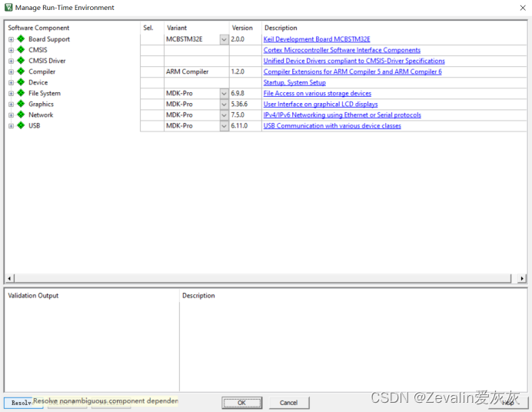Click the green diamond icon for File System
This screenshot has height=412, width=532.
[x=21, y=93]
